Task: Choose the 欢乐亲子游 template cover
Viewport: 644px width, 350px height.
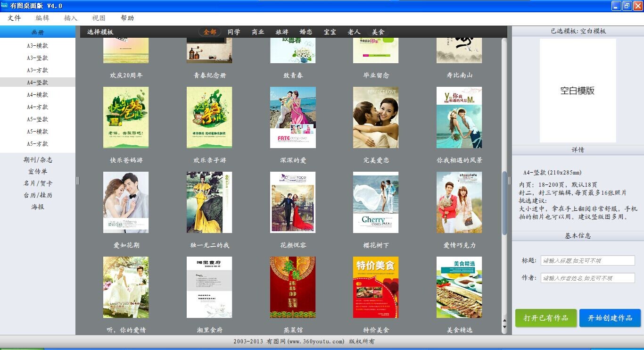Action: (209, 117)
